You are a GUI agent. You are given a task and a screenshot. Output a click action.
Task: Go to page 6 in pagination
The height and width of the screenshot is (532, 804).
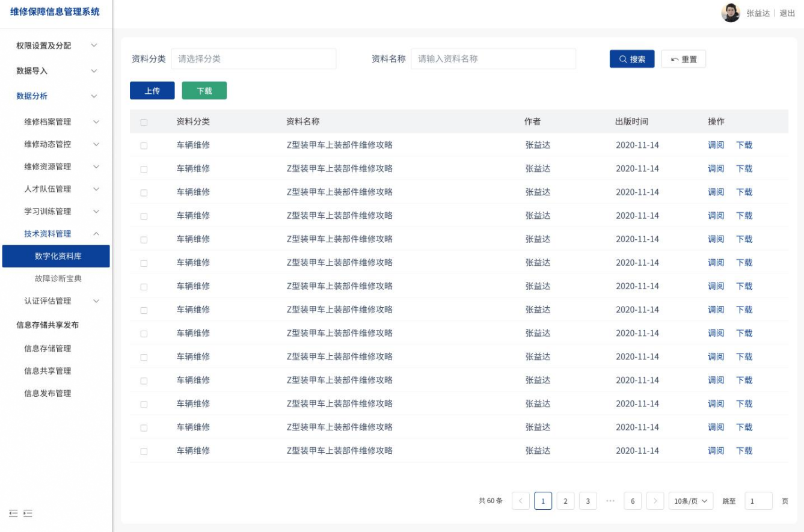[633, 501]
